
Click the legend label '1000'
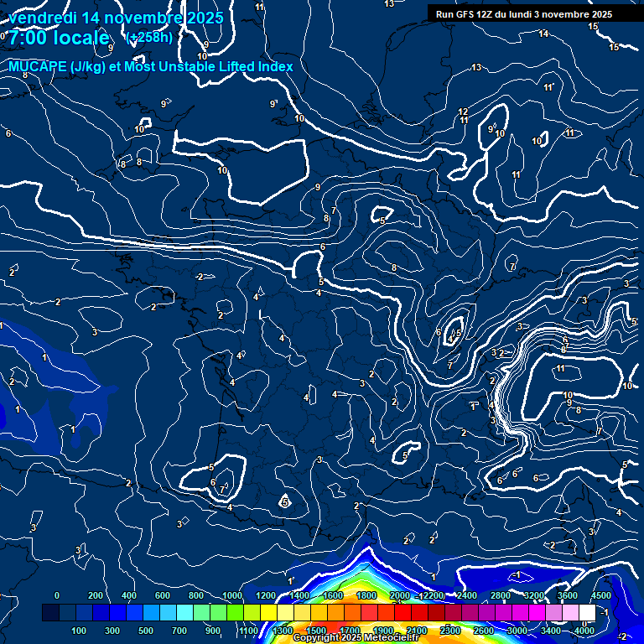point(232,595)
